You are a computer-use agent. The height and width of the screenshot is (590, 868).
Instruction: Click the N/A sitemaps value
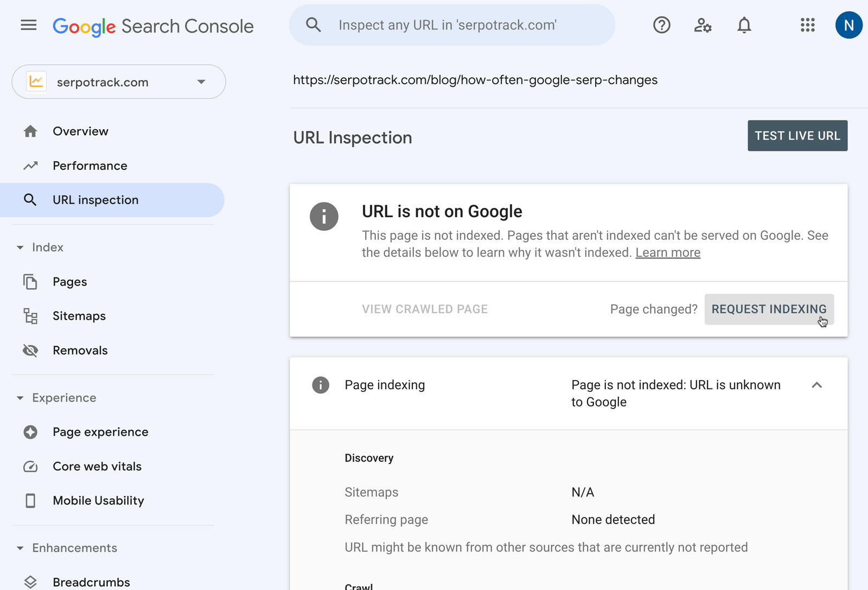coord(583,492)
